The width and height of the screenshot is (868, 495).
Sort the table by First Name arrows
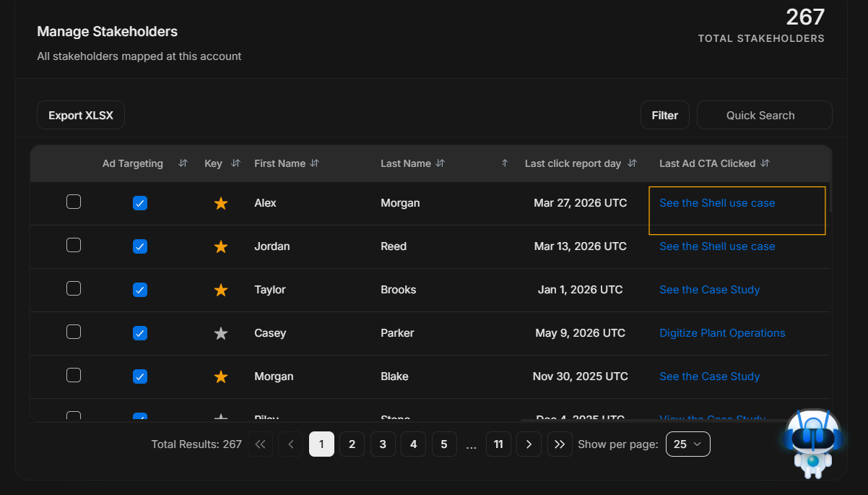coord(314,163)
